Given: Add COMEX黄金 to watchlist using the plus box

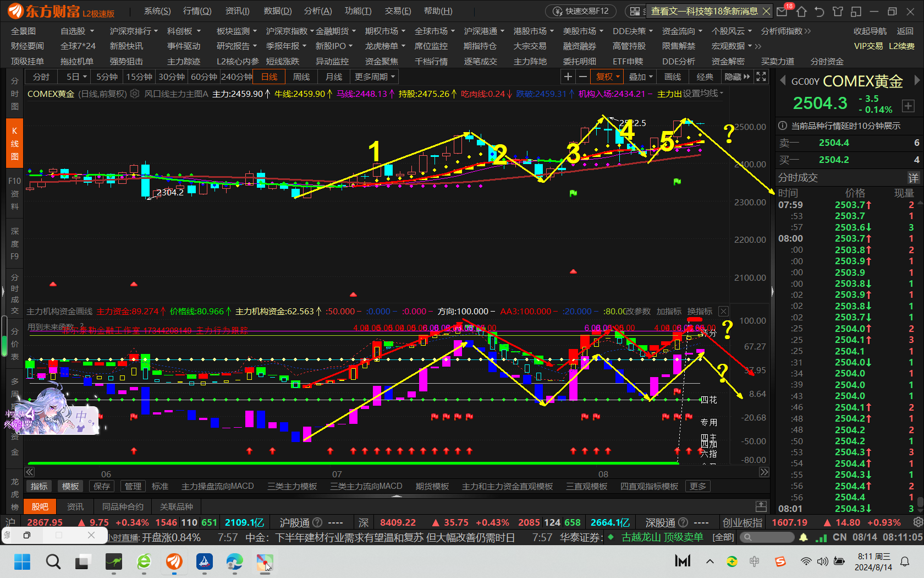Looking at the screenshot, I should coord(908,106).
